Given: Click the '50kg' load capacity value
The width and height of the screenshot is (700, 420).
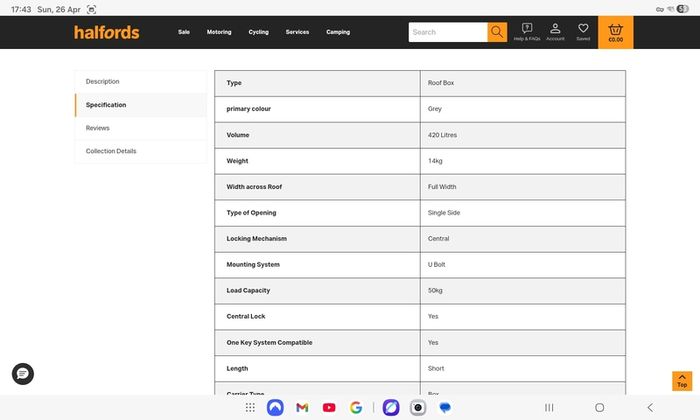Looking at the screenshot, I should [x=435, y=290].
